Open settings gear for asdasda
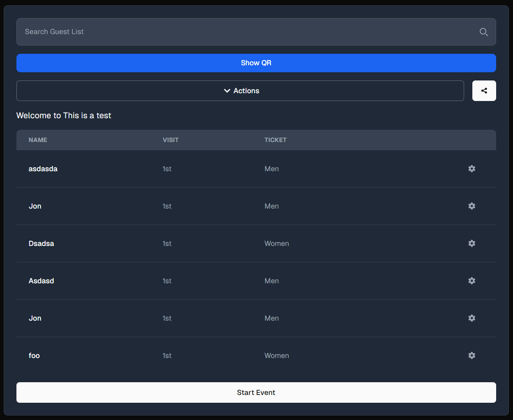This screenshot has height=420, width=513. [472, 169]
